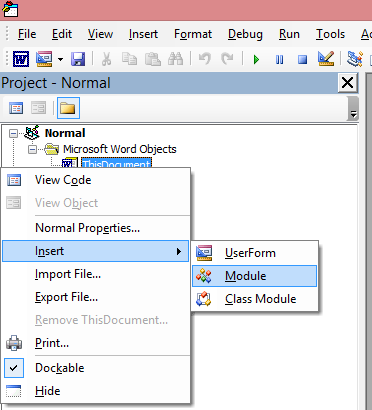Click the View Microsoft Word toolbar icon
This screenshot has width=372, height=410.
[21, 59]
